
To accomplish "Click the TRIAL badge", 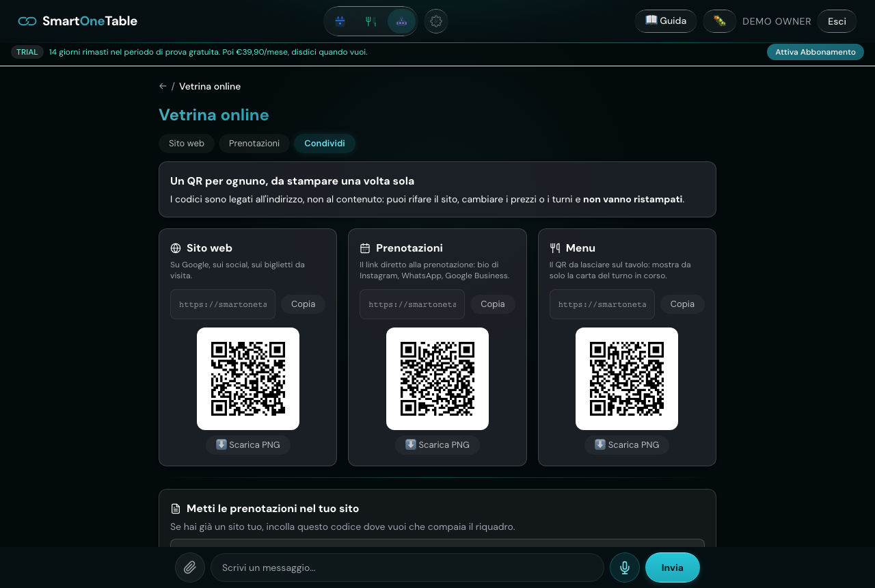I will 27,52.
